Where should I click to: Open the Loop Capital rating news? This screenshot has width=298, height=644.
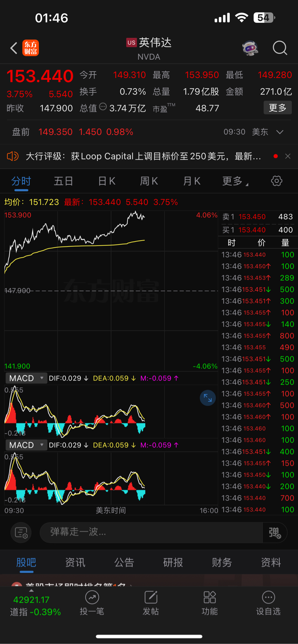(143, 156)
